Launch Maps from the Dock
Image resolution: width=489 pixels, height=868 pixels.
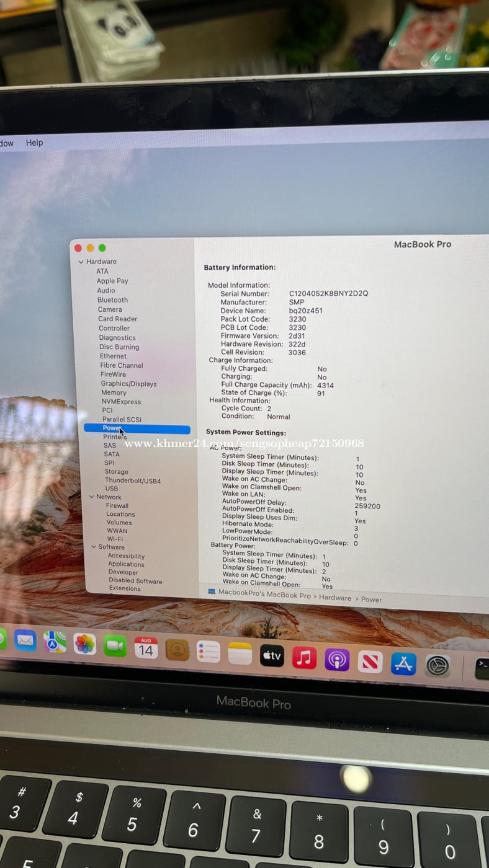55,642
